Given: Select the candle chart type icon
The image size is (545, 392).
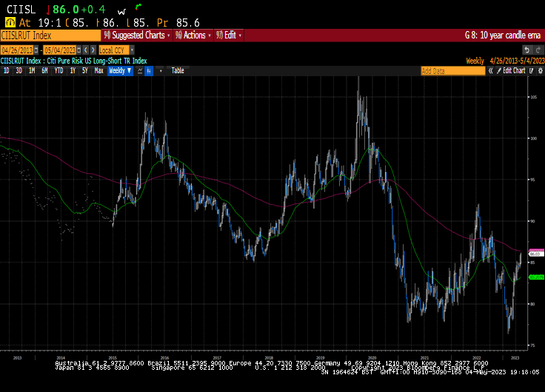Looking at the screenshot, I should [149, 70].
